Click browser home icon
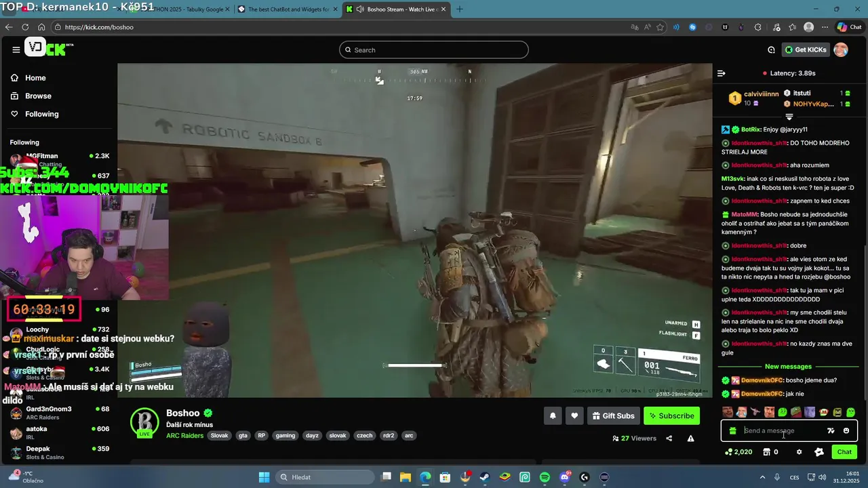 tap(41, 27)
